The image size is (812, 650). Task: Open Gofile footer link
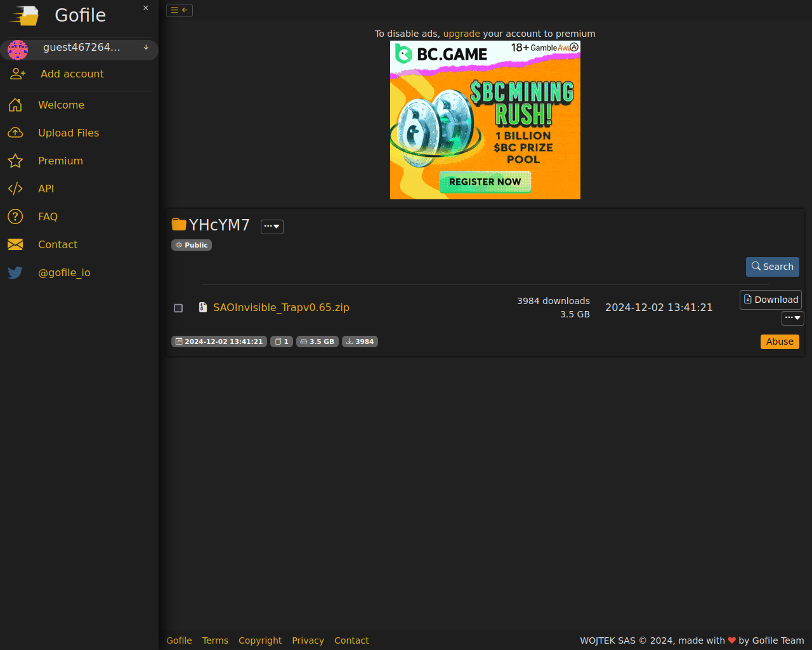179,640
